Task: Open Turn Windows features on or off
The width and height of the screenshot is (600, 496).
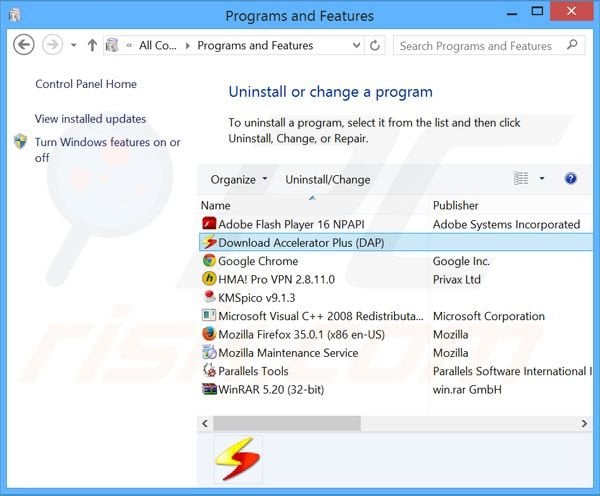Action: (x=108, y=150)
